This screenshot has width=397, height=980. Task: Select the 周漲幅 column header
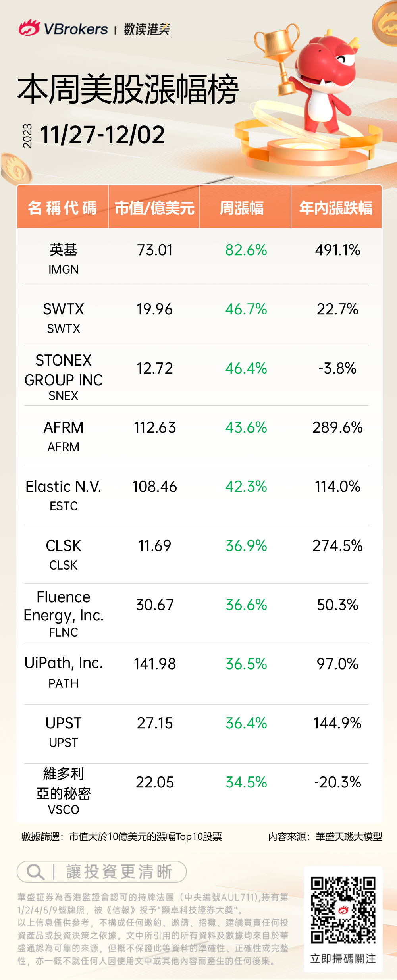241,208
